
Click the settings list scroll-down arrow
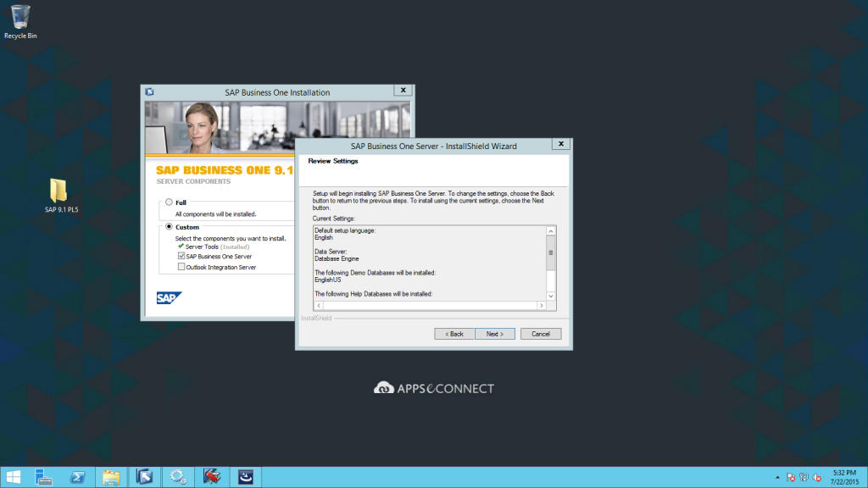[x=551, y=296]
